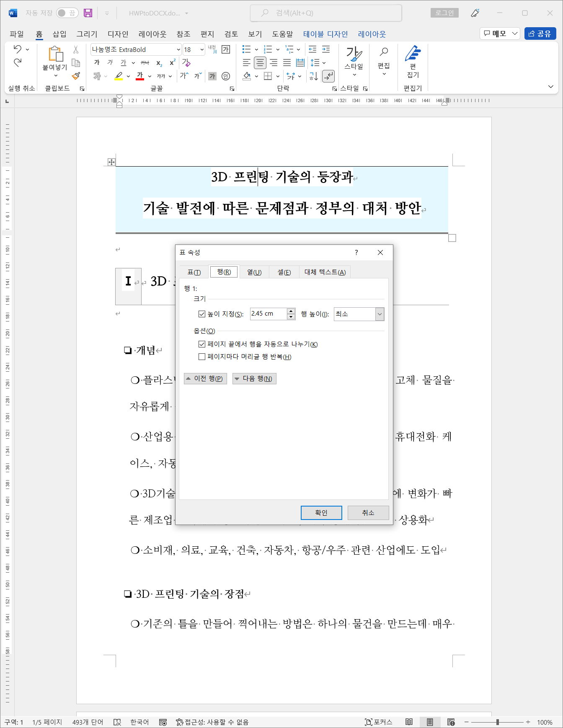The width and height of the screenshot is (563, 728).
Task: Apply subscript formatting
Action: click(x=159, y=63)
